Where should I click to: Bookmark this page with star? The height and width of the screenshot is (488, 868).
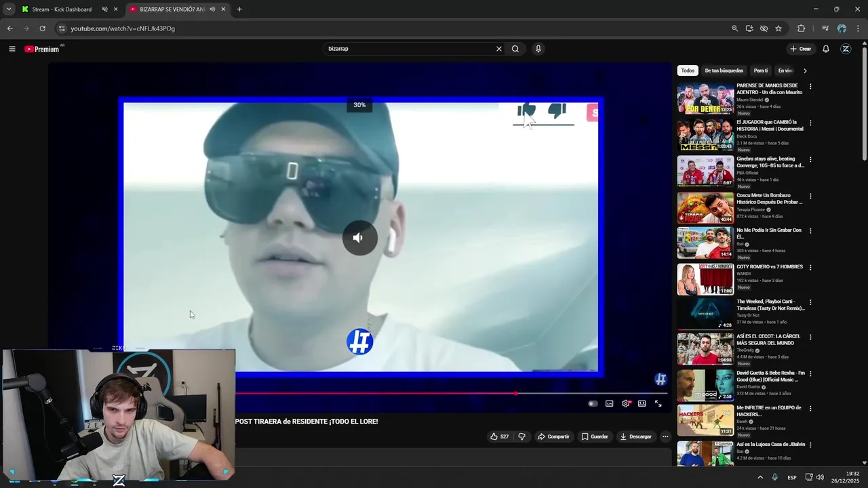click(778, 28)
